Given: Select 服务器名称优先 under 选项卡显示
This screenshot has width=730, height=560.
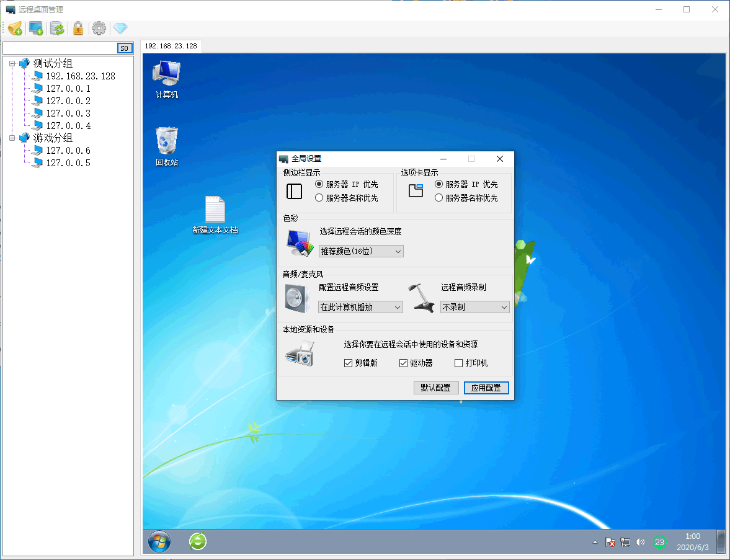Looking at the screenshot, I should (439, 198).
